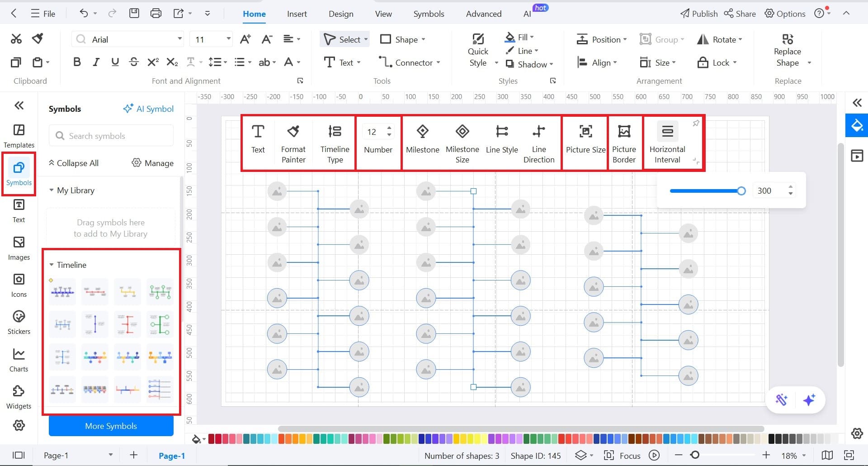Open the Templates sidebar panel

pyautogui.click(x=19, y=136)
